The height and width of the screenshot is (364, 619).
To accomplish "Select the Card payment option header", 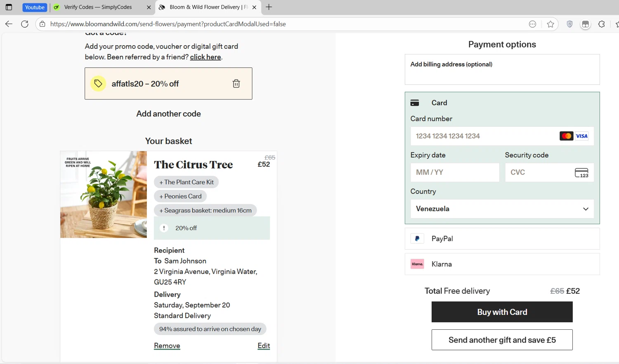I will [439, 103].
